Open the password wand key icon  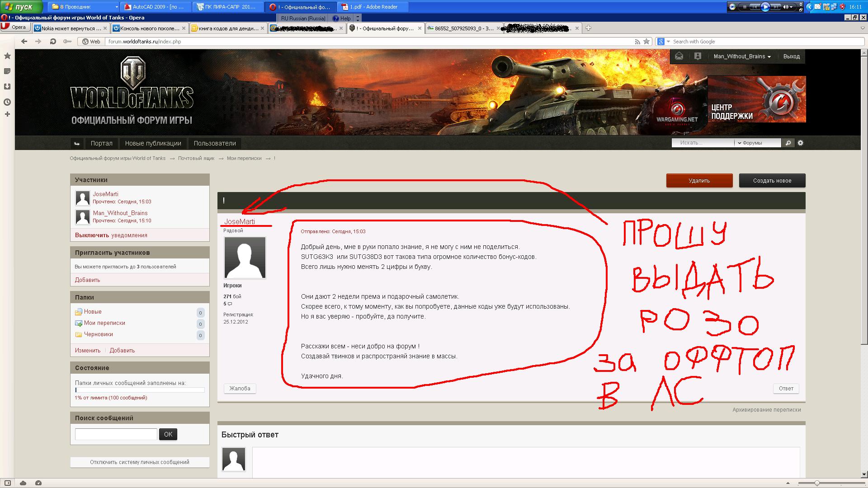click(67, 42)
